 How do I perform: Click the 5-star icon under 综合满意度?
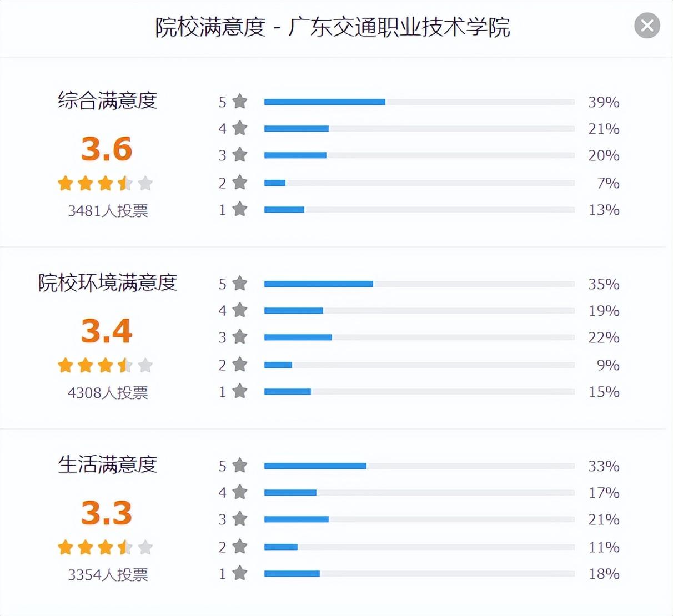pyautogui.click(x=240, y=102)
